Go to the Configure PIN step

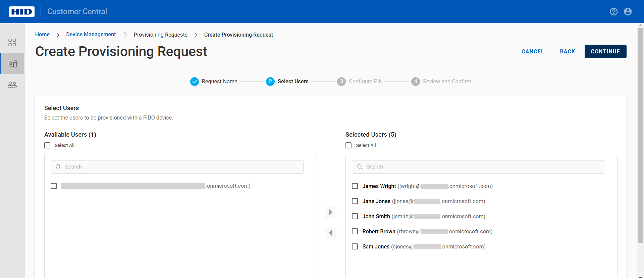(x=360, y=82)
